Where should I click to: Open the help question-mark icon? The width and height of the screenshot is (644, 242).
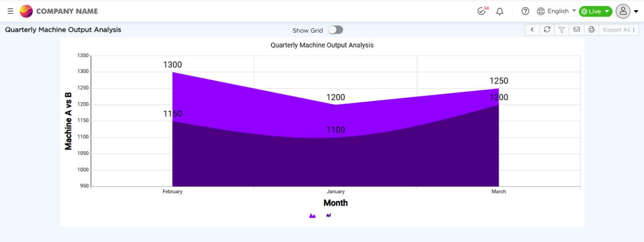pos(525,11)
